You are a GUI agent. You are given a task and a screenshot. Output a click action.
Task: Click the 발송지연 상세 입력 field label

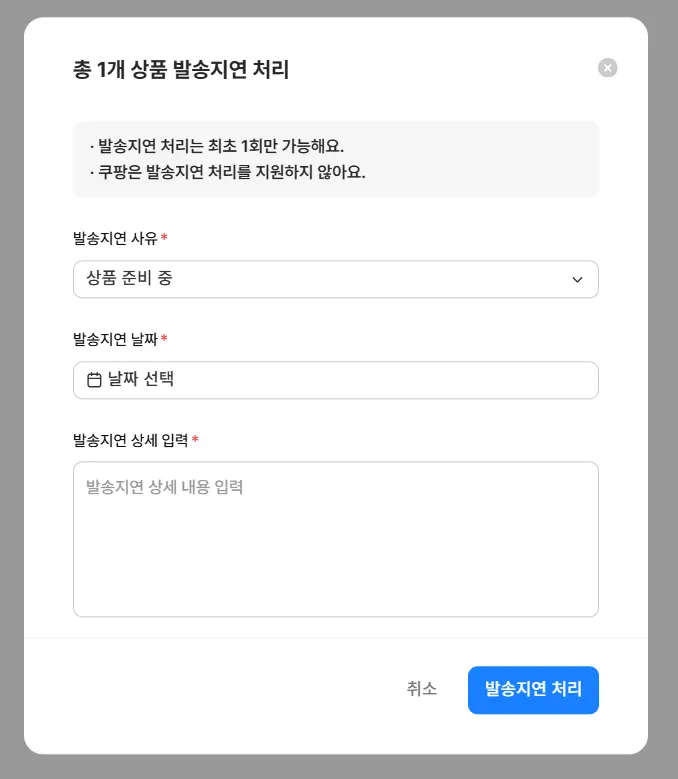(130, 440)
